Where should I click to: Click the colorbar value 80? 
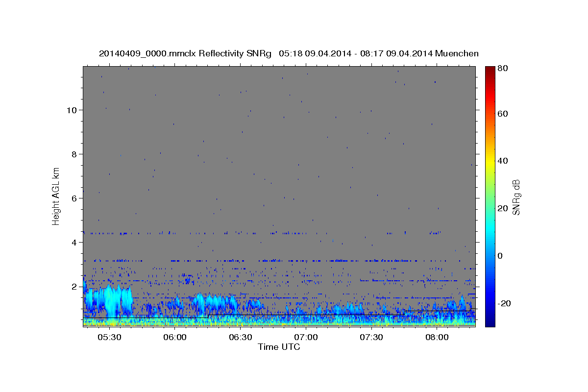(x=503, y=69)
